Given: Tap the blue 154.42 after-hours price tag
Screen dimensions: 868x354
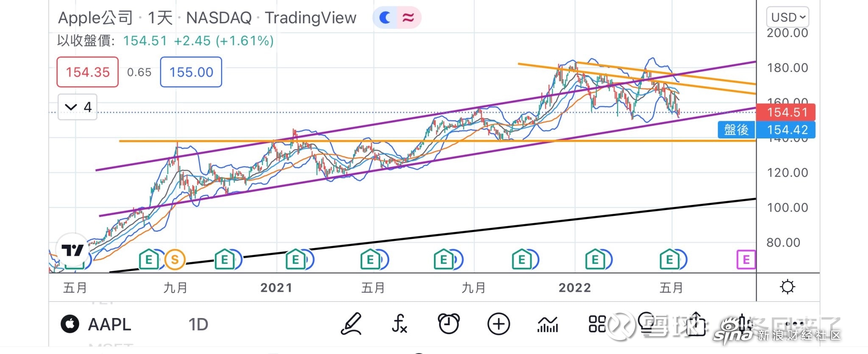Looking at the screenshot, I should 785,130.
